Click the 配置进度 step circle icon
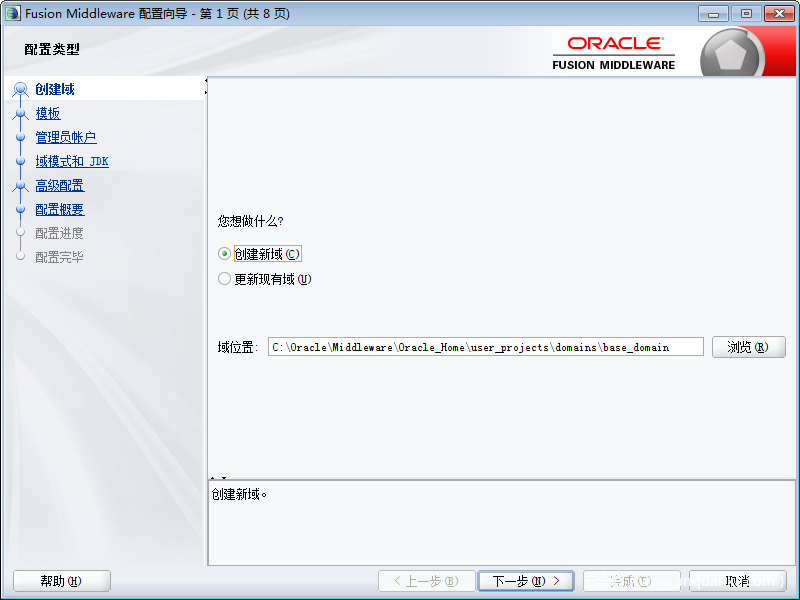800x600 pixels. coord(20,233)
